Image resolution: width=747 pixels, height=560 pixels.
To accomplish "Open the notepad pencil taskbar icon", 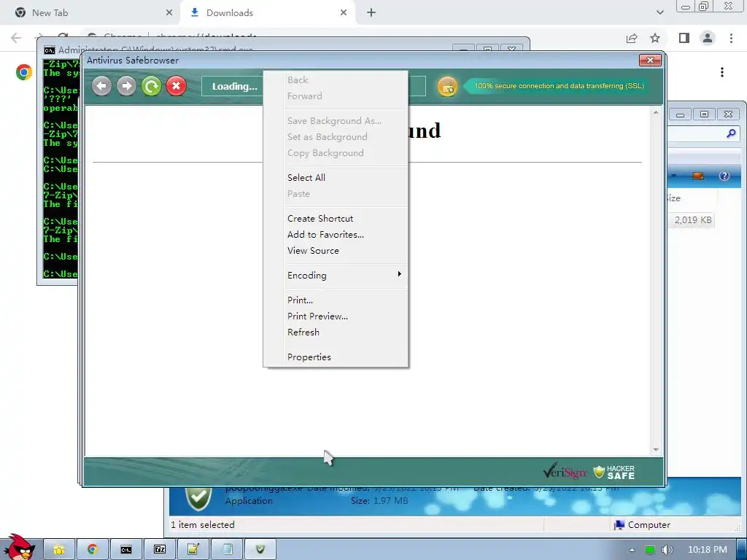I will [x=193, y=550].
